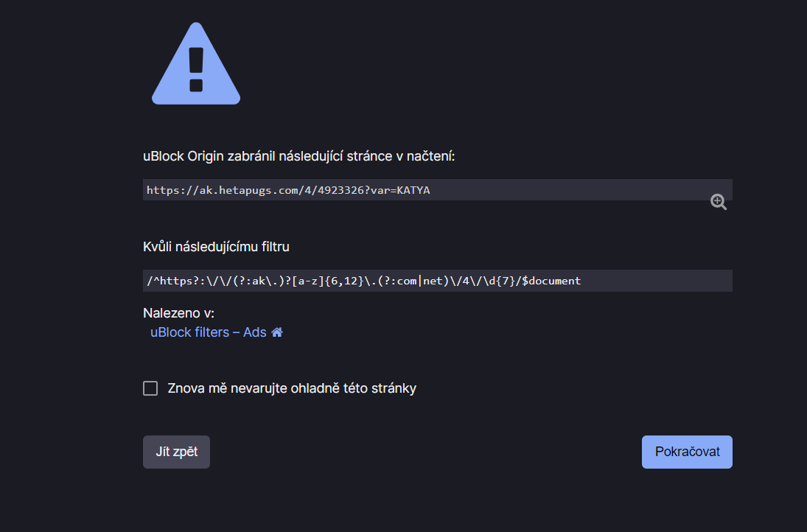Click the magnifier icon beside the blocked URL
The image size is (807, 532).
pyautogui.click(x=719, y=202)
